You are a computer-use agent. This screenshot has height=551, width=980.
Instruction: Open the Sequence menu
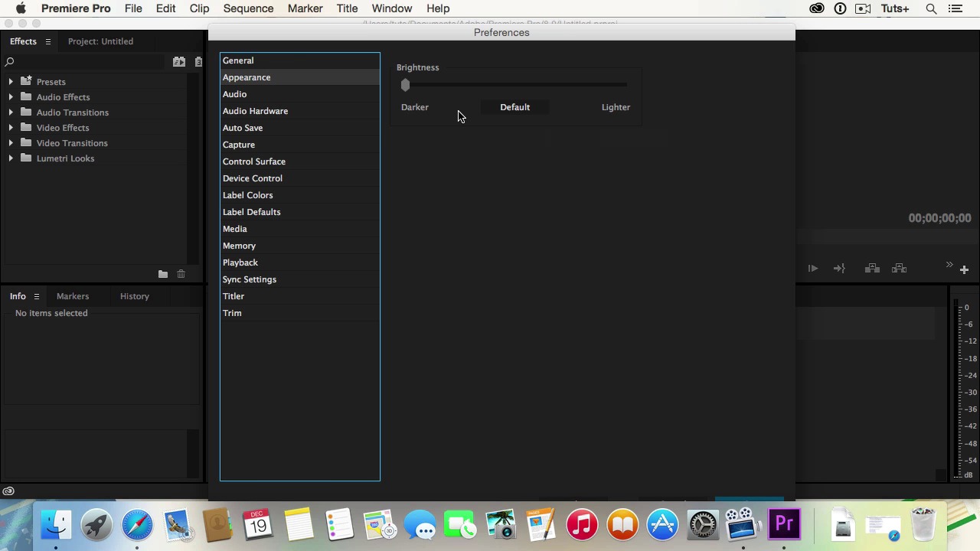click(248, 8)
